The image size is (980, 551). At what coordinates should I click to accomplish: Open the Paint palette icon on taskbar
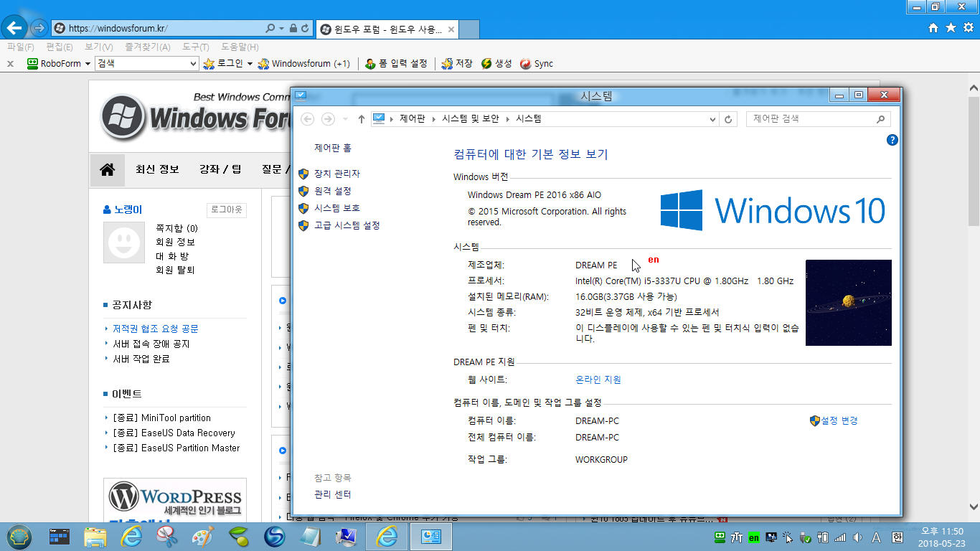click(203, 537)
